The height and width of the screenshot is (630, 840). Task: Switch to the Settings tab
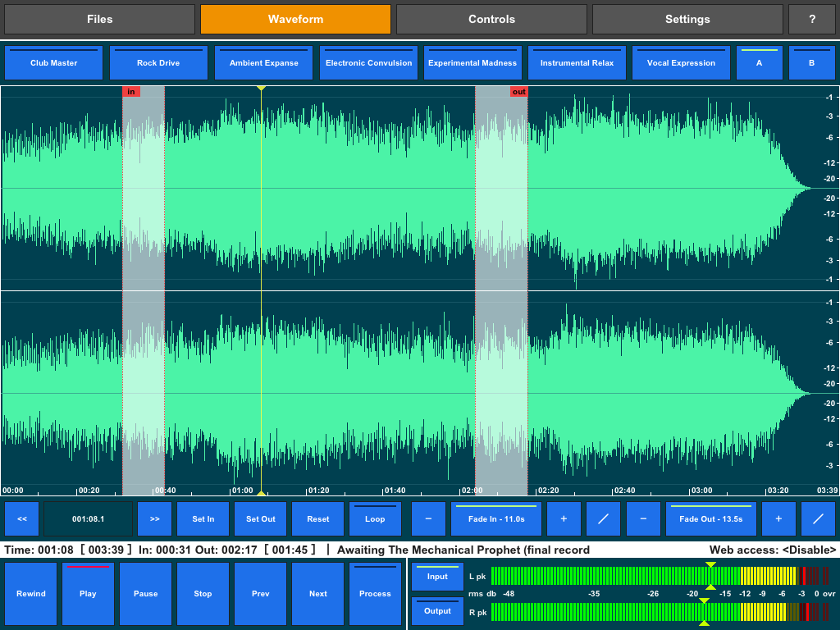pos(687,19)
